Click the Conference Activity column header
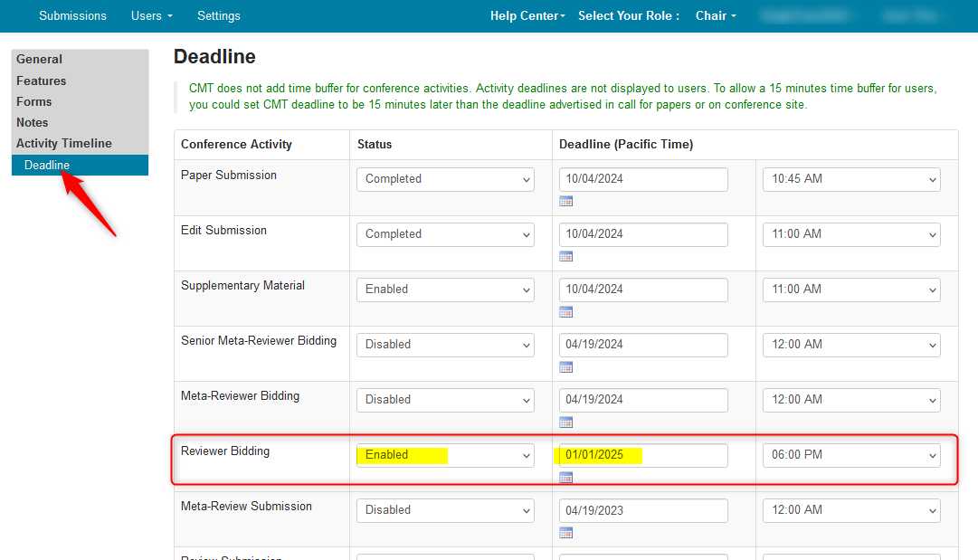Screen dimensions: 978x560 tap(236, 144)
